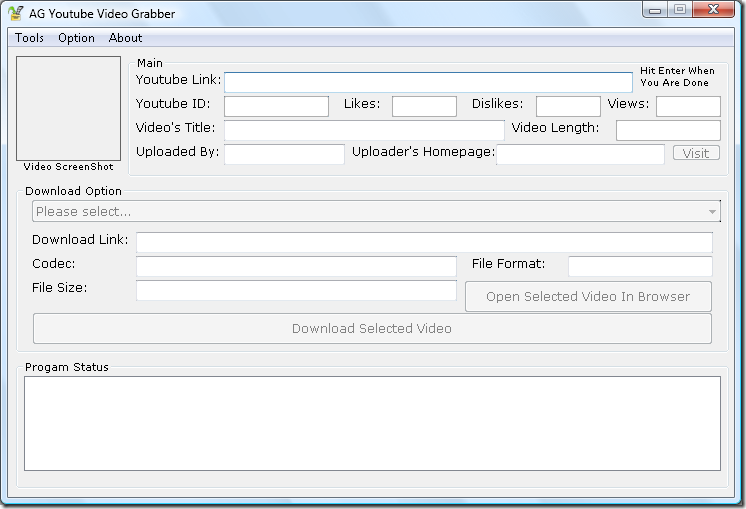Click the Download Selected Video button
The height and width of the screenshot is (509, 746).
click(373, 328)
